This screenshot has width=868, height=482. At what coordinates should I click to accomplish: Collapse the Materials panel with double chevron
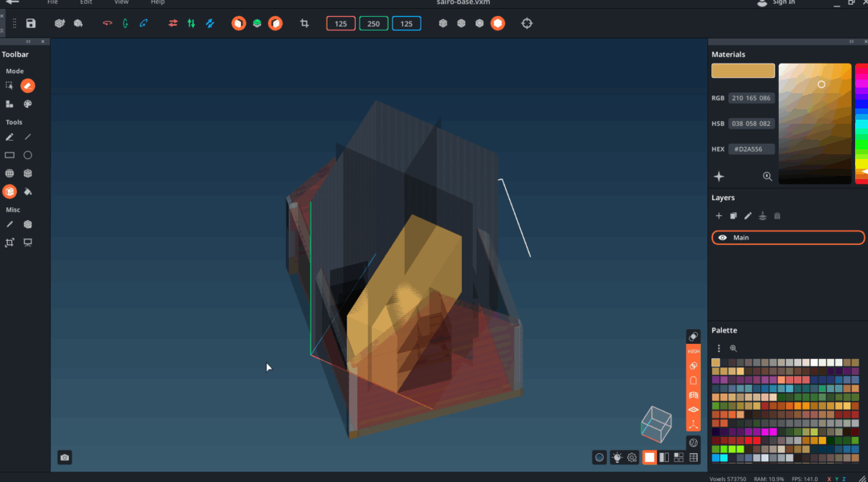pos(851,42)
